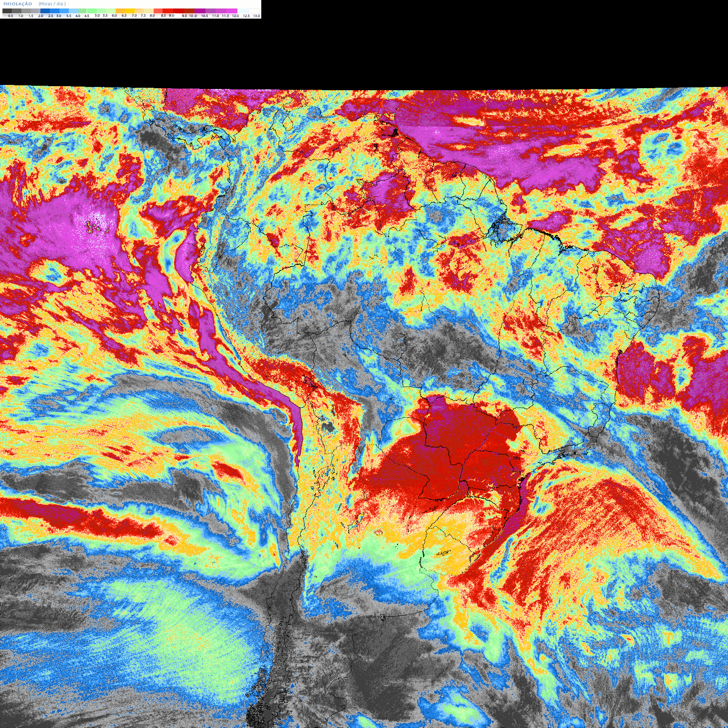Click the "(Horas / dia)" units label
The width and height of the screenshot is (728, 728).
pyautogui.click(x=52, y=4)
